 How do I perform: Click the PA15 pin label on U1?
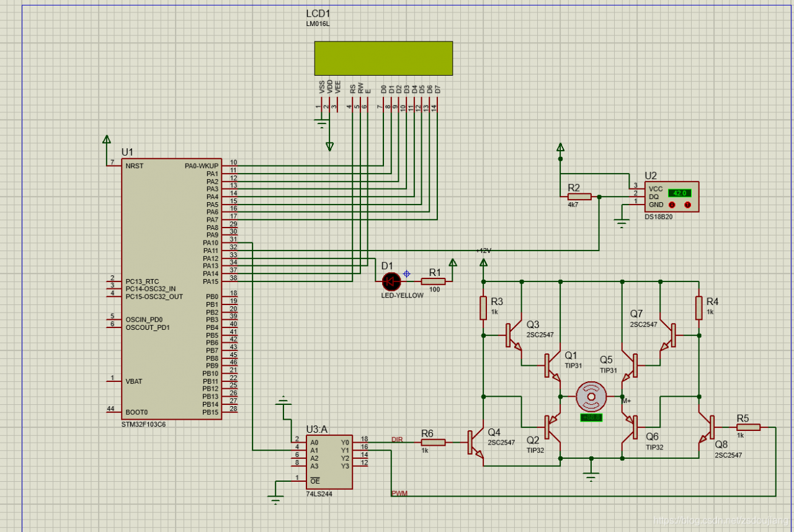pyautogui.click(x=211, y=282)
